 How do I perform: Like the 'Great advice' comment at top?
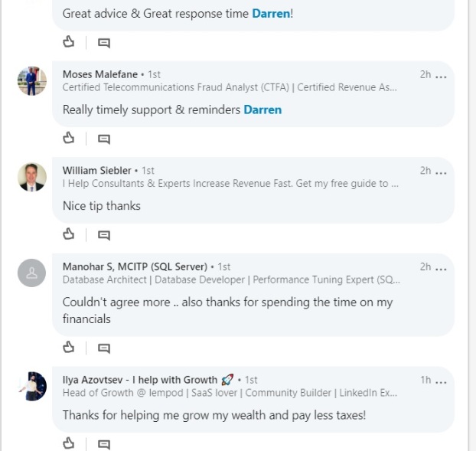[x=69, y=41]
